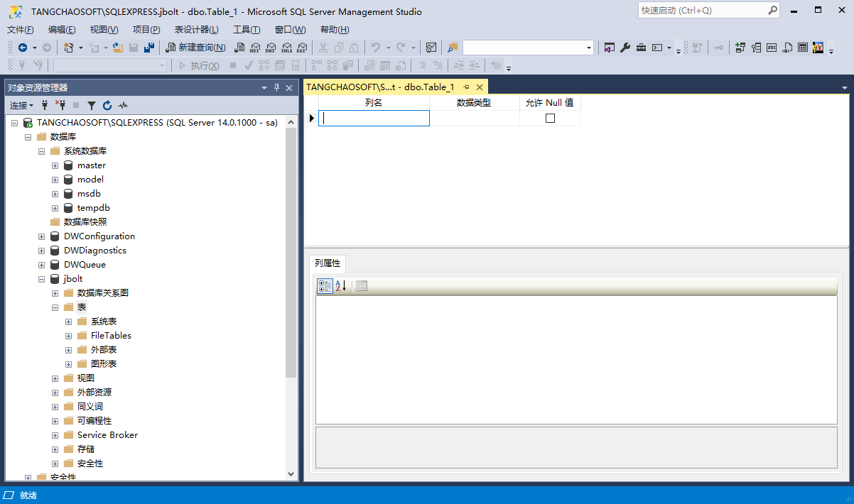The image size is (854, 504).
Task: Click the spatial index icon
Action: (x=818, y=48)
